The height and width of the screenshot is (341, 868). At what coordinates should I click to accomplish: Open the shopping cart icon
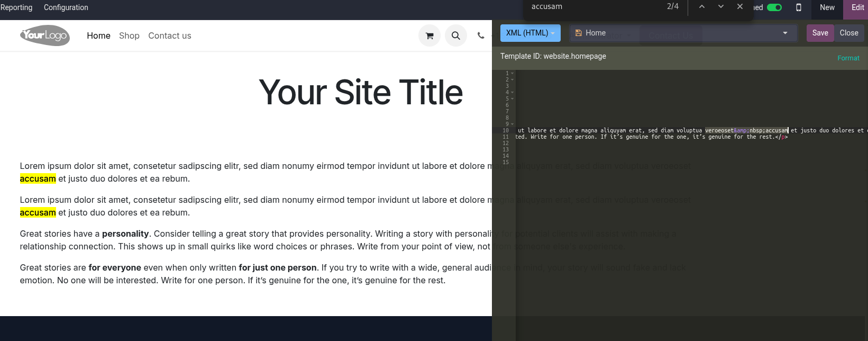coord(429,36)
